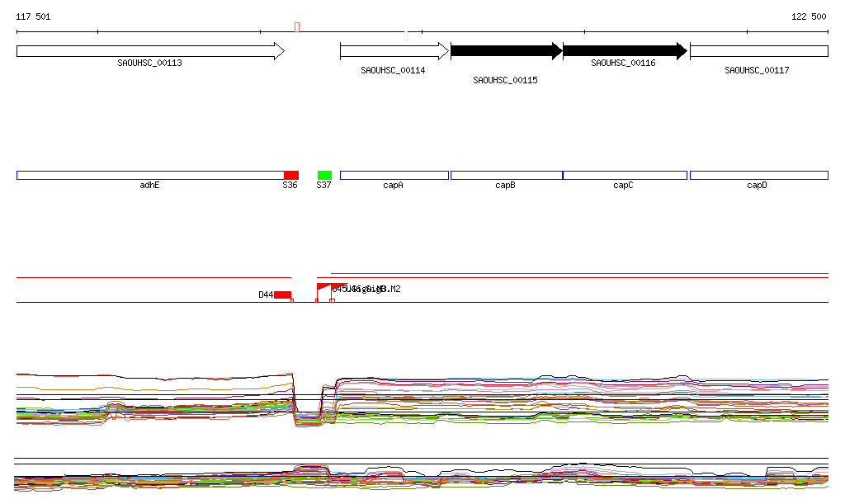Click the adhE gene name text
This screenshot has width=845, height=504.
coord(149,186)
